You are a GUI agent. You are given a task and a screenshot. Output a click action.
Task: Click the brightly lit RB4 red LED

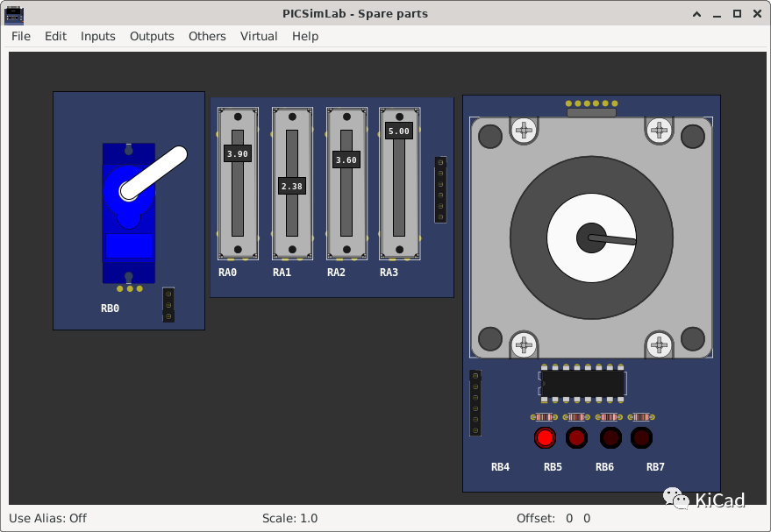pyautogui.click(x=545, y=437)
